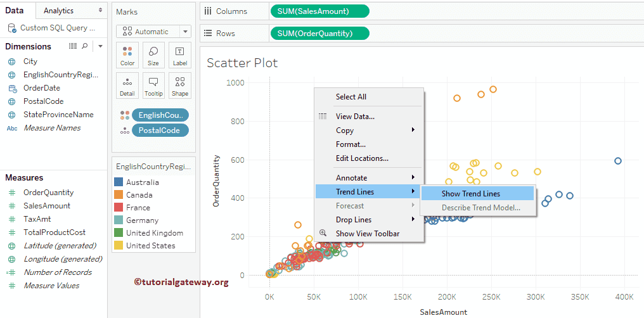Click the Scatter Plot sheet title

pos(242,63)
